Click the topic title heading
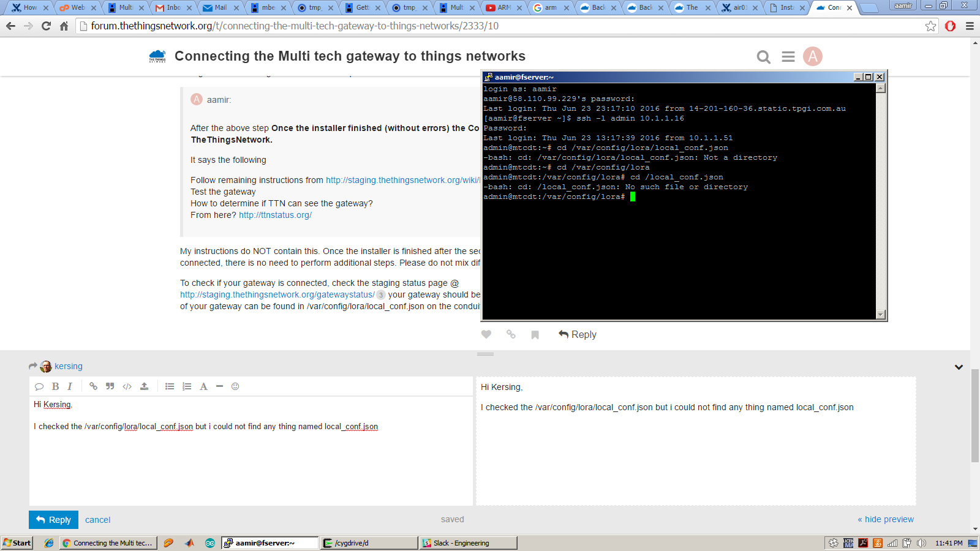 point(350,56)
